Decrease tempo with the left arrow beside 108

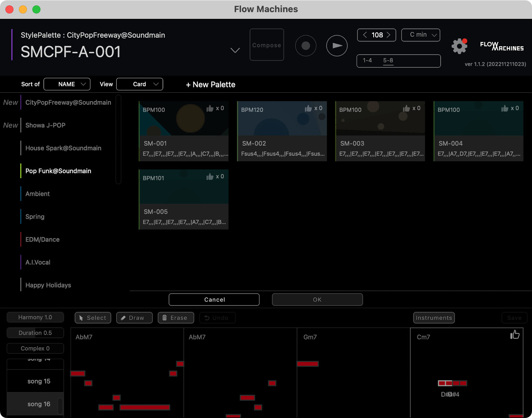pyautogui.click(x=365, y=35)
